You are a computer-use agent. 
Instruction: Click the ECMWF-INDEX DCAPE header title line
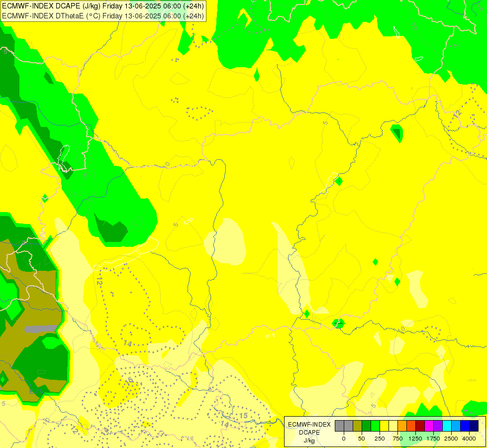coord(103,6)
